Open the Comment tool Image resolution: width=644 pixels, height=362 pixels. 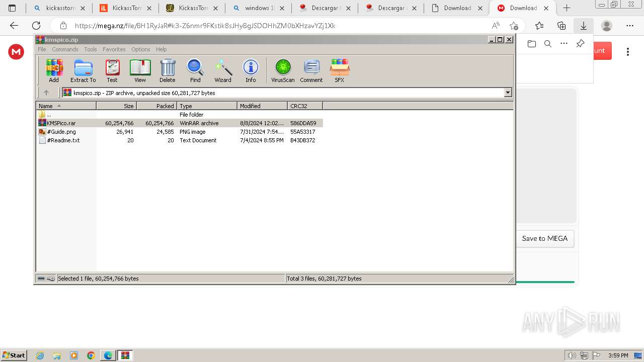coord(311,70)
